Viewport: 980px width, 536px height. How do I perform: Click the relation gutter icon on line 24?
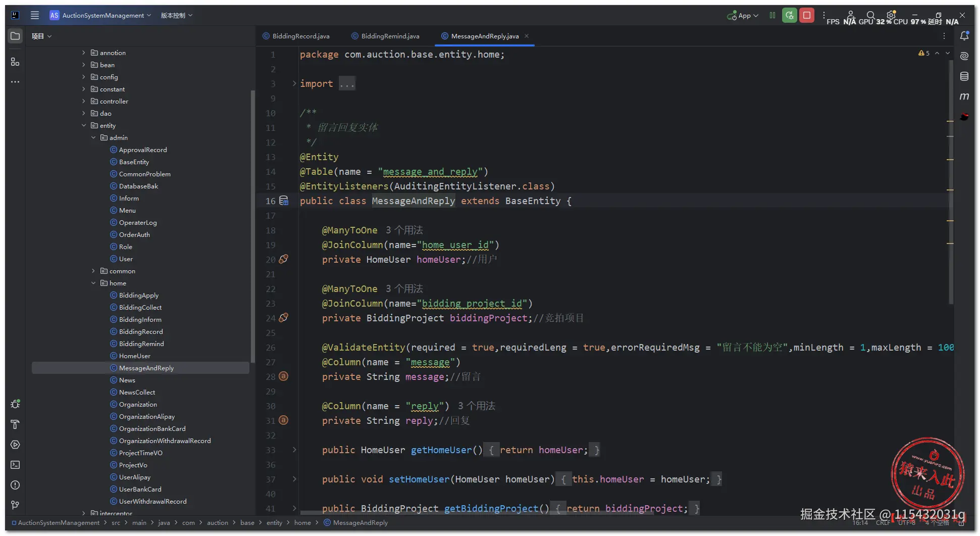(x=284, y=317)
